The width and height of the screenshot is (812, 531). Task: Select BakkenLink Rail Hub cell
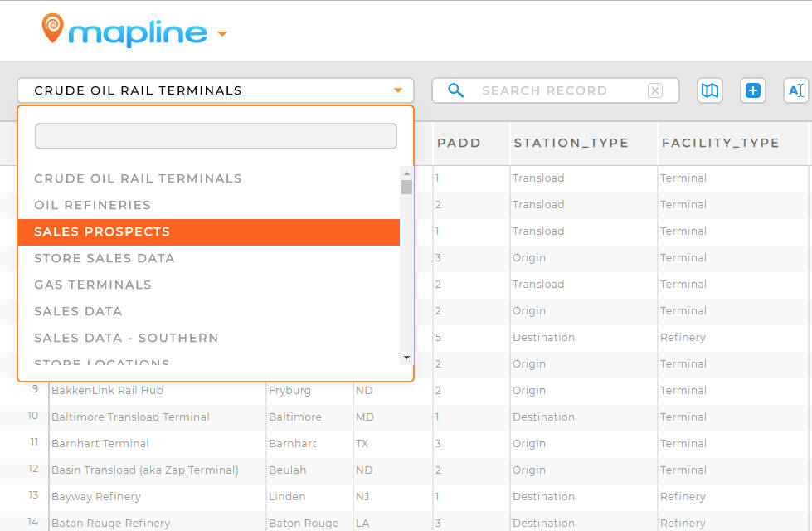tap(158, 391)
